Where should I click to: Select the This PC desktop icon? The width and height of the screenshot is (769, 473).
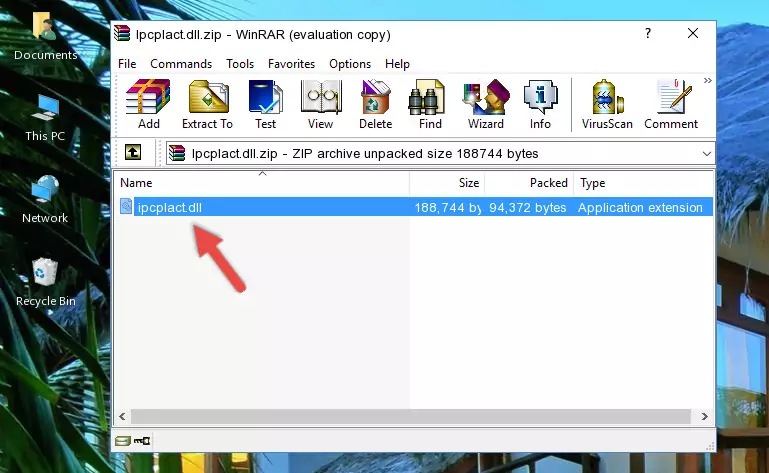45,118
